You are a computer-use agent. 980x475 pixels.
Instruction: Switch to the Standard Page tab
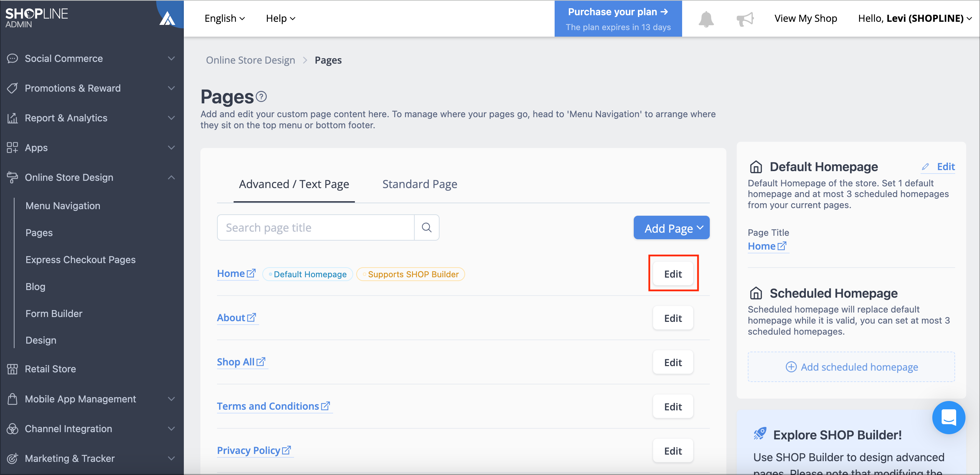click(x=420, y=184)
